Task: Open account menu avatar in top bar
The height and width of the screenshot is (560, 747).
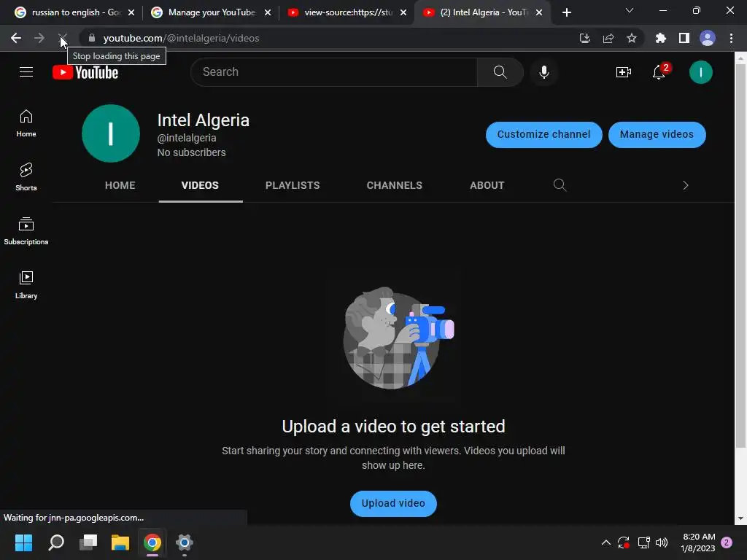Action: (700, 72)
